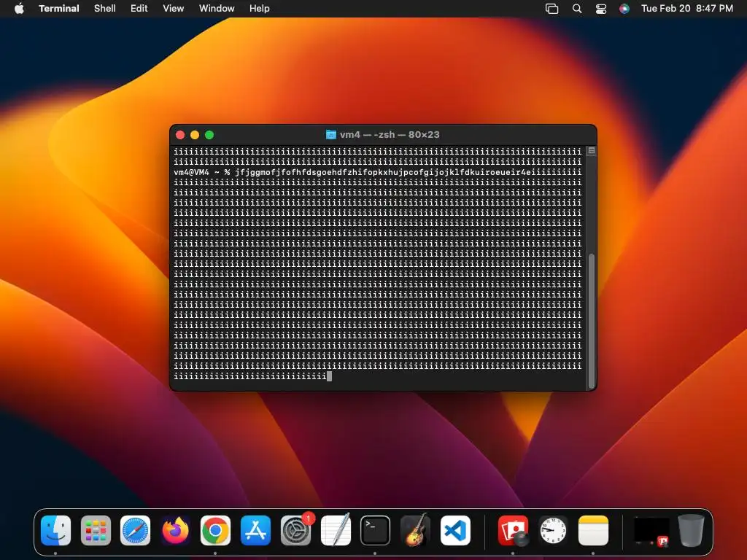This screenshot has width=747, height=560.
Task: Open the Notes app from the Dock
Action: point(592,530)
